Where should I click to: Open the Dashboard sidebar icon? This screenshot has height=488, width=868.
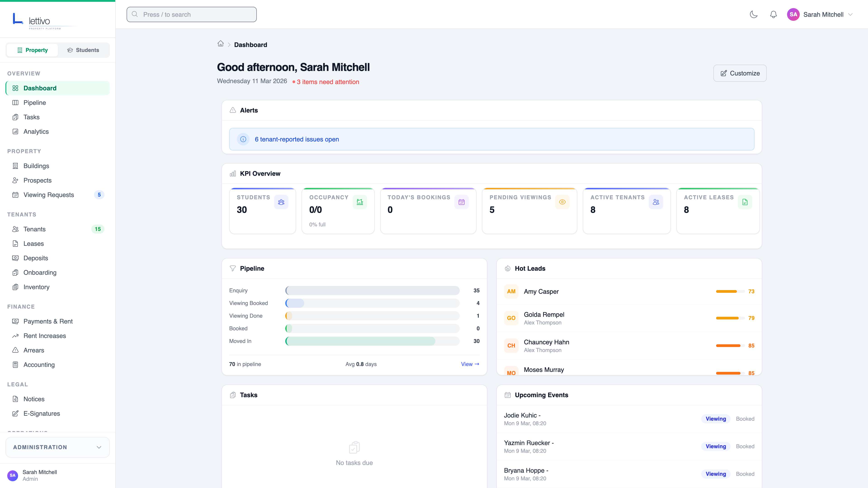[x=16, y=88]
